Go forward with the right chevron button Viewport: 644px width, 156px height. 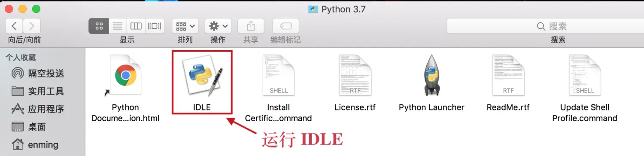pyautogui.click(x=32, y=26)
